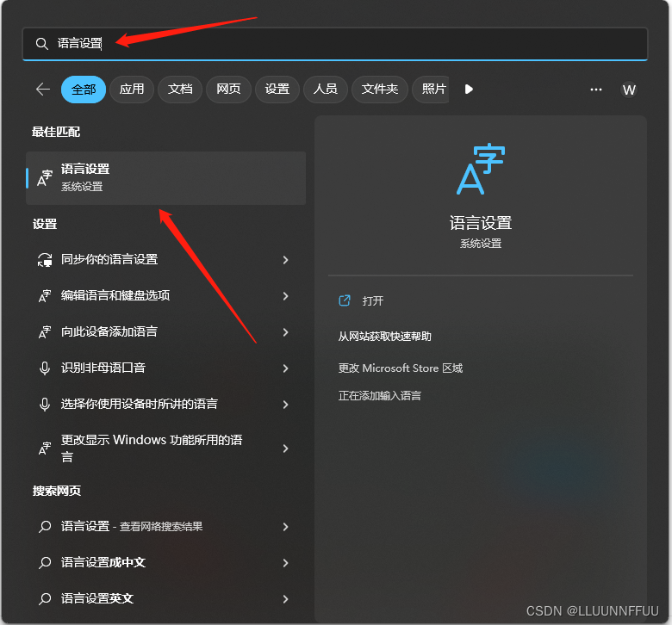672x625 pixels.
Task: Expand chevron for 选择你使用设备时所讲的语言
Action: coord(285,405)
